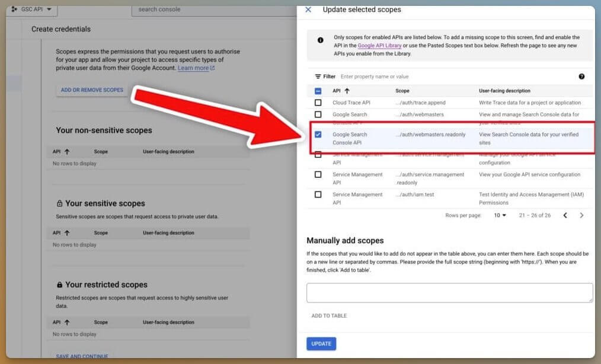Viewport: 601px width, 364px height.
Task: Click 'Test Identity and Access Management' description
Action: point(531,198)
